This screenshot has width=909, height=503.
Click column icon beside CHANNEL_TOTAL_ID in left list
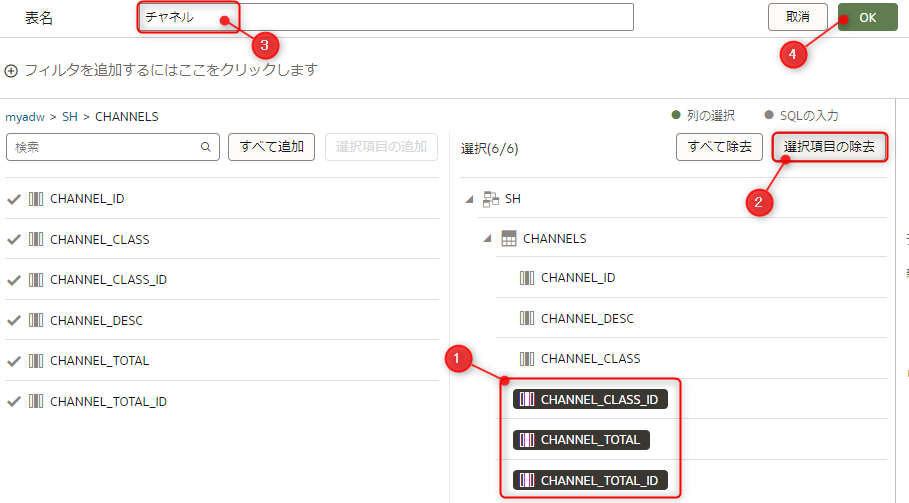(36, 401)
